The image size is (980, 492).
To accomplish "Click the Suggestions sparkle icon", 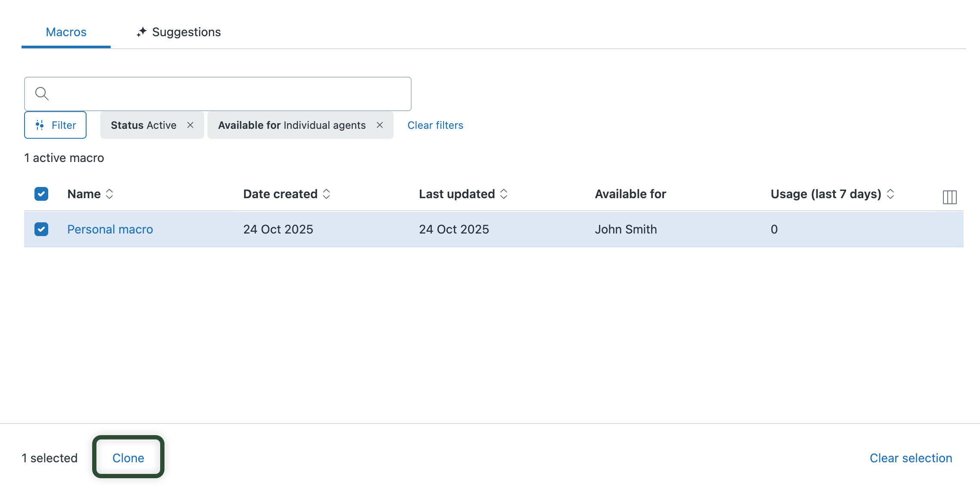I will click(x=142, y=32).
